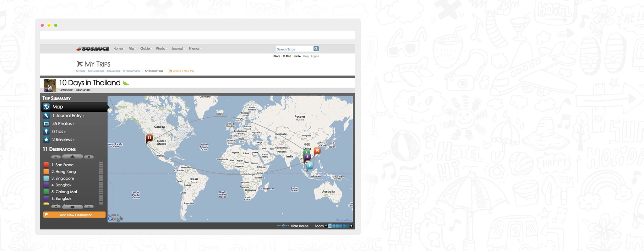This screenshot has height=251, width=644.
Task: Click the Search Trips input field
Action: [x=294, y=49]
